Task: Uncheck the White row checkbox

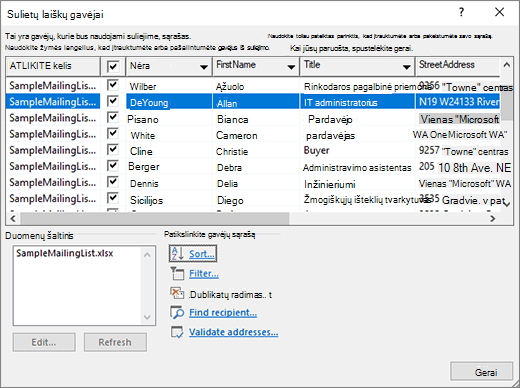Action: click(x=113, y=133)
